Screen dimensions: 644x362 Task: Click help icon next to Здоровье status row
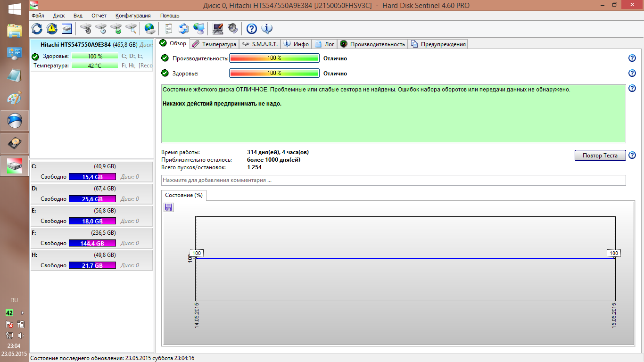point(632,73)
